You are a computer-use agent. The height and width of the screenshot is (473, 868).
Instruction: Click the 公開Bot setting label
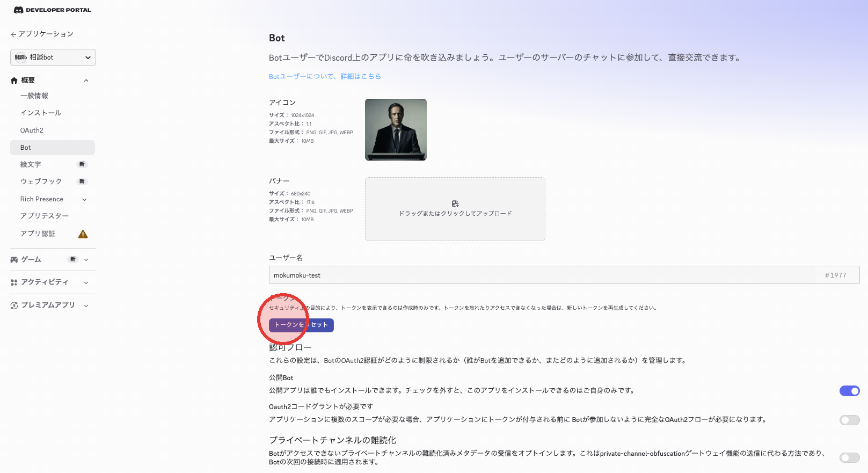[281, 378]
